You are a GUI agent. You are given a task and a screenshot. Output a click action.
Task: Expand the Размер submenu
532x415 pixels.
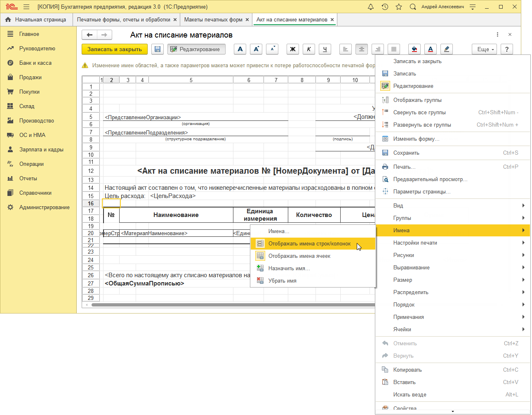(453, 280)
